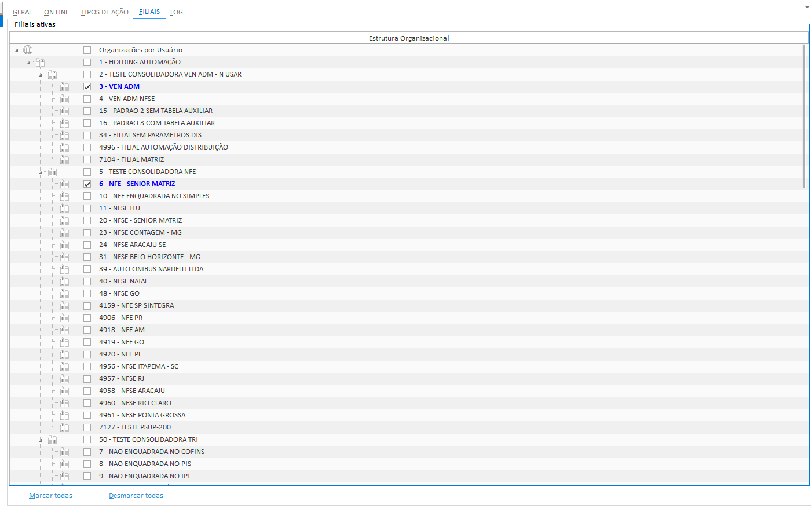
Task: Click building icon beside 5 - TESTE CONSOLIDADORA NFE
Action: pos(52,172)
